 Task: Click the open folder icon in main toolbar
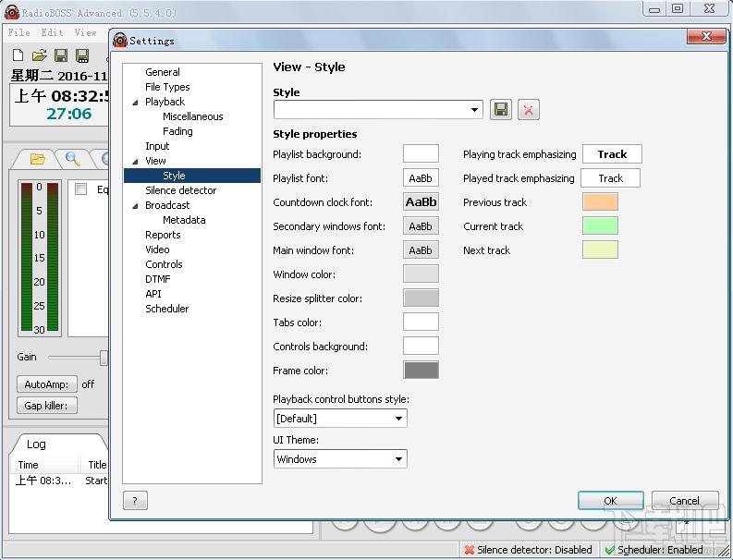(x=39, y=55)
